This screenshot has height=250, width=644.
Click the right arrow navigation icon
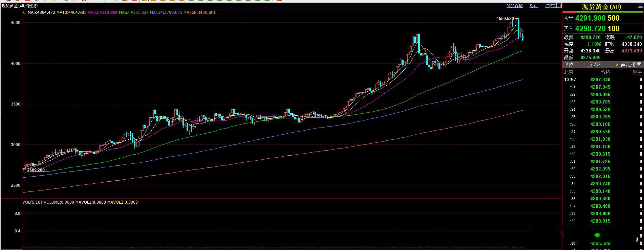point(553,5)
